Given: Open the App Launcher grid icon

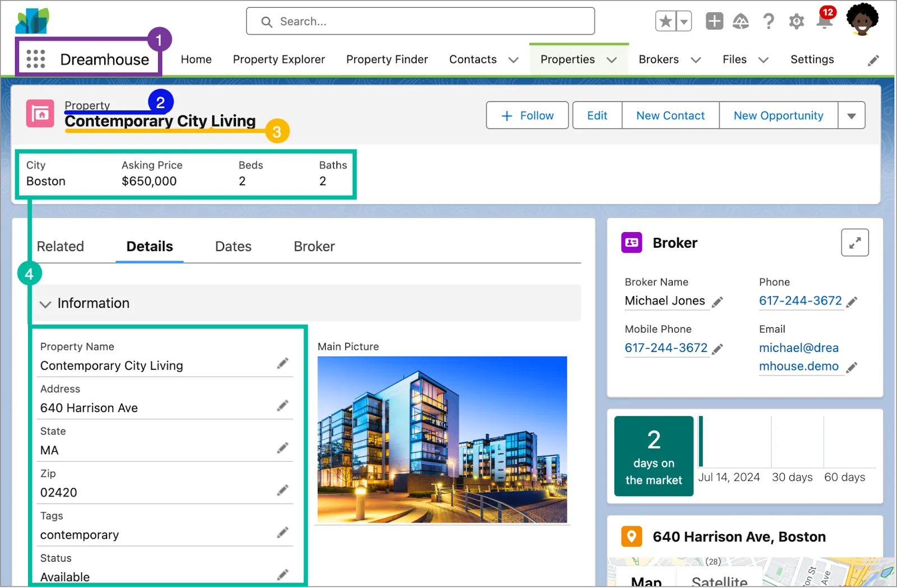Looking at the screenshot, I should tap(35, 59).
